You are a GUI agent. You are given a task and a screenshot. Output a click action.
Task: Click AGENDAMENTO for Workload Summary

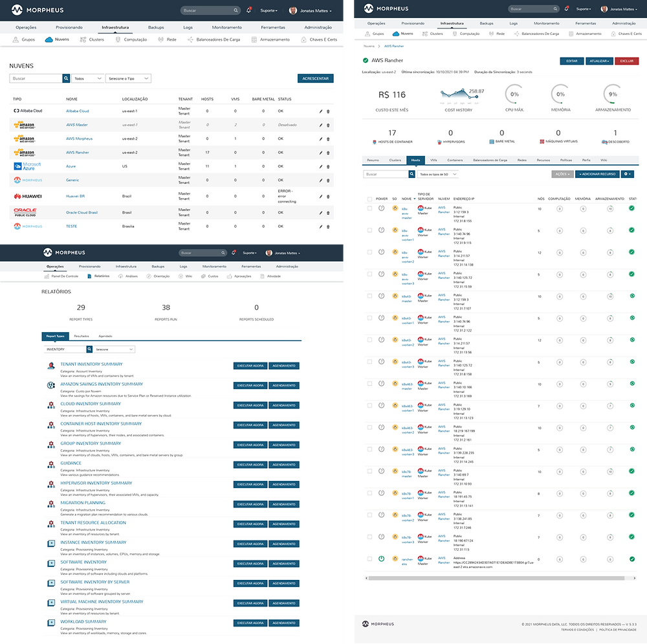[284, 623]
